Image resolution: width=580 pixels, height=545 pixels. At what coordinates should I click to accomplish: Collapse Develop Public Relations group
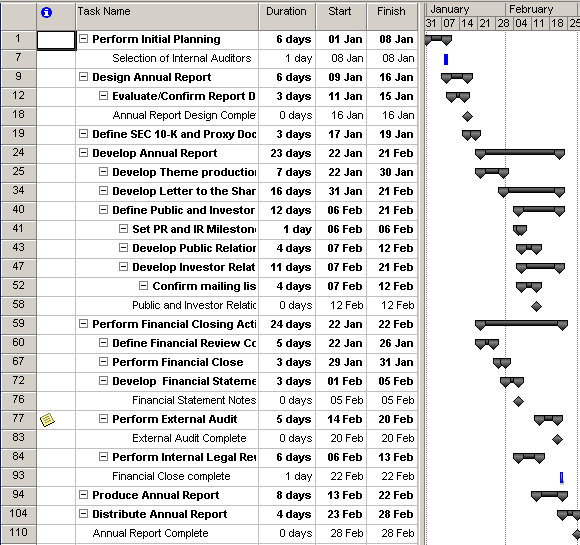[x=124, y=248]
